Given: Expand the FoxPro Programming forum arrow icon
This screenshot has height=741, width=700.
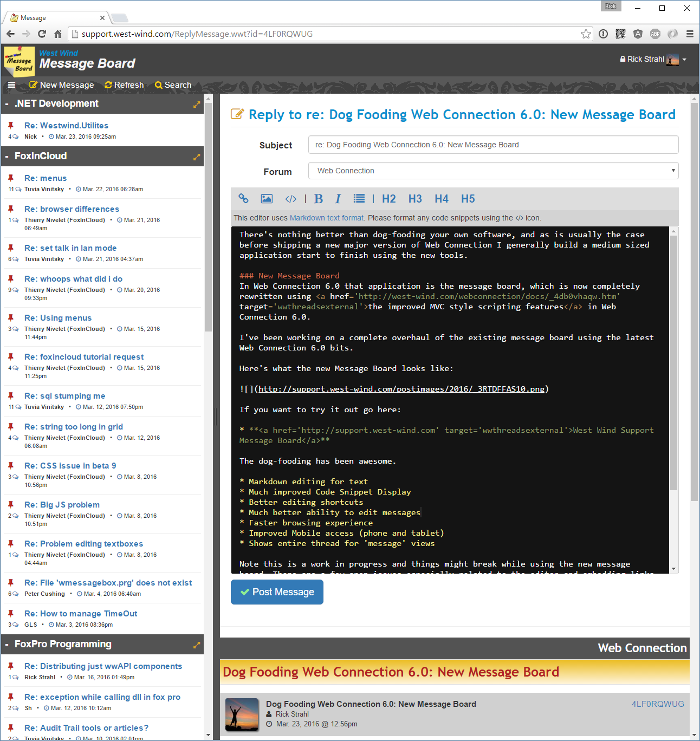Looking at the screenshot, I should point(197,645).
